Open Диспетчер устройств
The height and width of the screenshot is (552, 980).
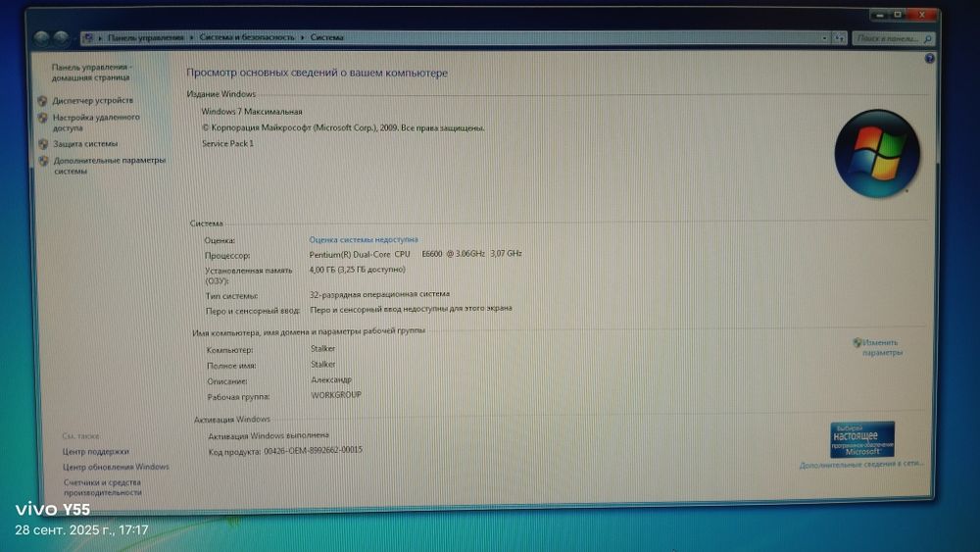(92, 100)
